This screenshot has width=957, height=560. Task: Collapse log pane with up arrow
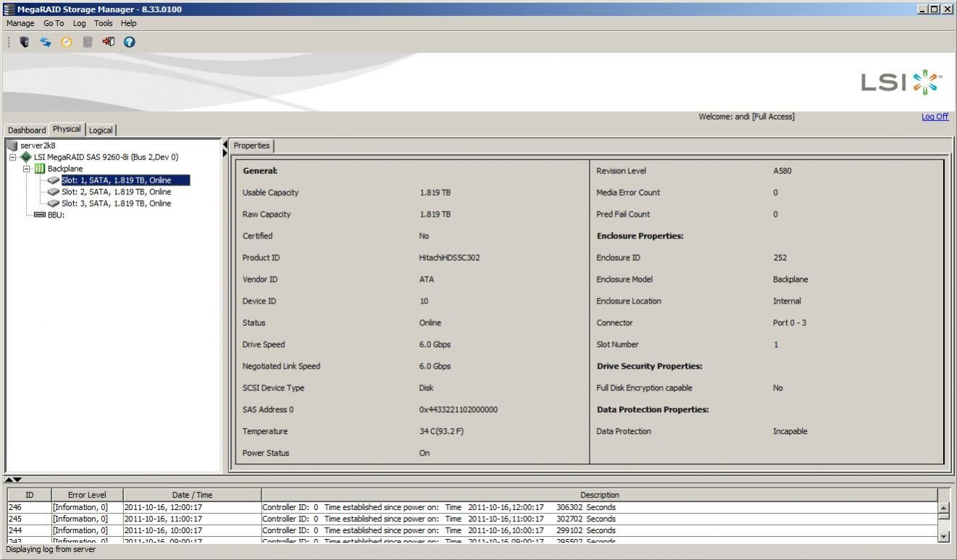click(9, 480)
